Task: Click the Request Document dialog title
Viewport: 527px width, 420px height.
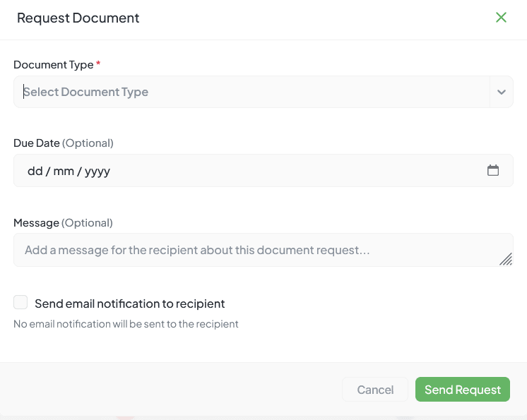Action: pyautogui.click(x=78, y=18)
